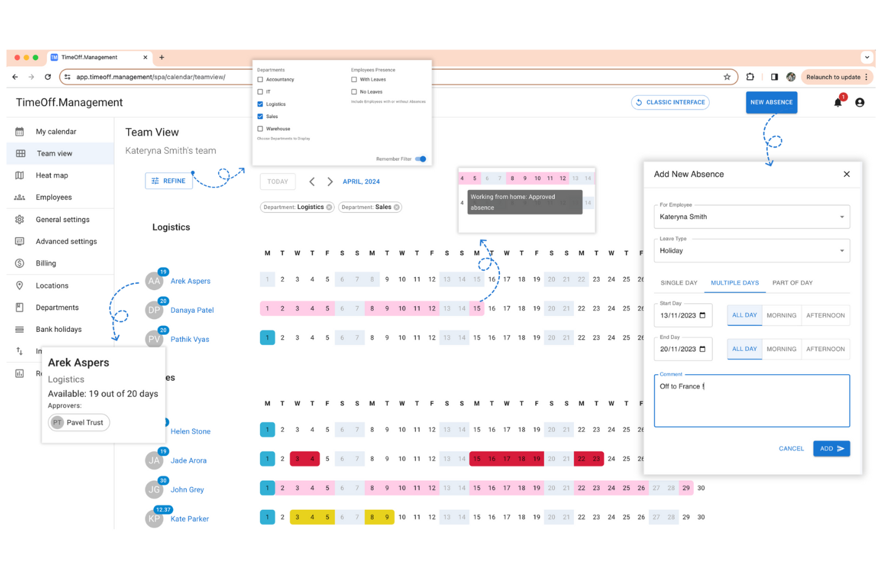Select the SINGLE DAY tab
The image size is (882, 588).
678,282
